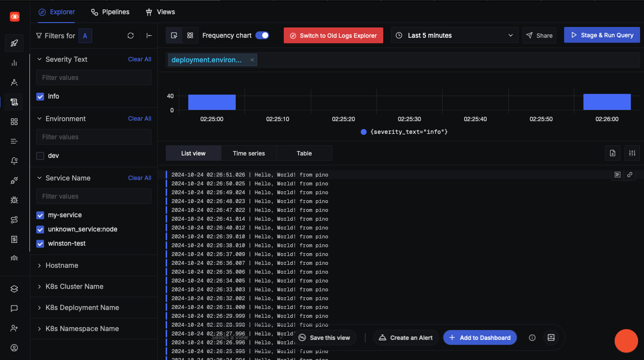The image size is (644, 360).
Task: Click the invite user plus icon
Action: (14, 328)
